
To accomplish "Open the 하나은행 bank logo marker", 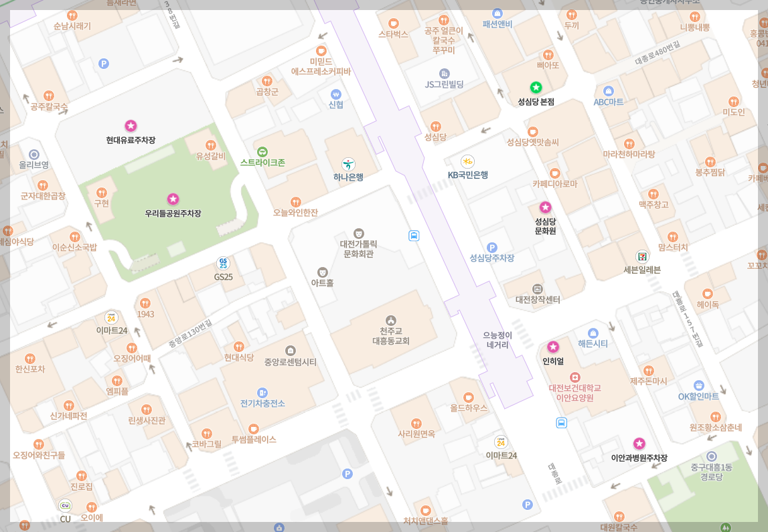I will (x=348, y=164).
